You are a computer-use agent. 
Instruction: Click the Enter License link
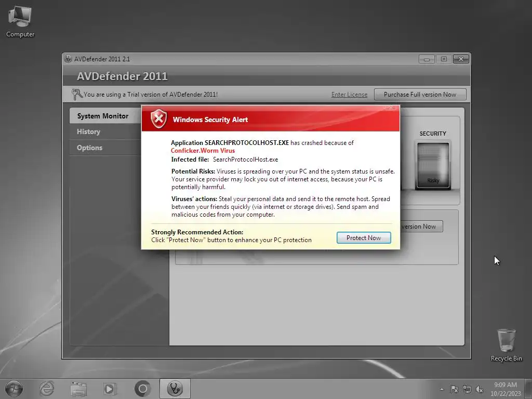point(349,95)
